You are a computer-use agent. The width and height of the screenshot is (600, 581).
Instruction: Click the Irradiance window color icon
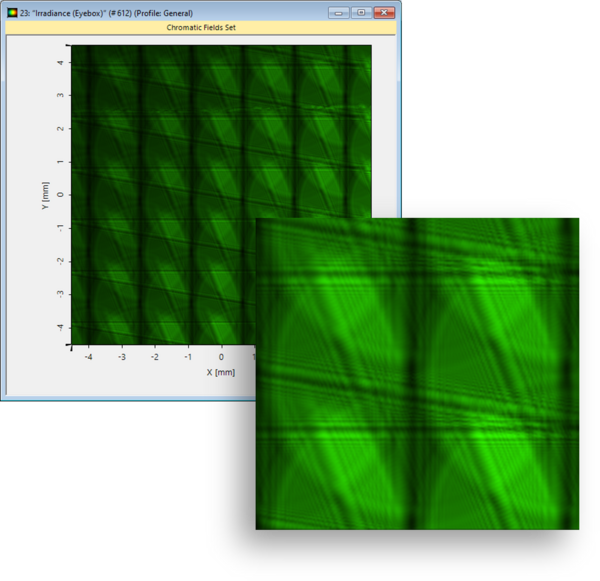click(x=12, y=13)
